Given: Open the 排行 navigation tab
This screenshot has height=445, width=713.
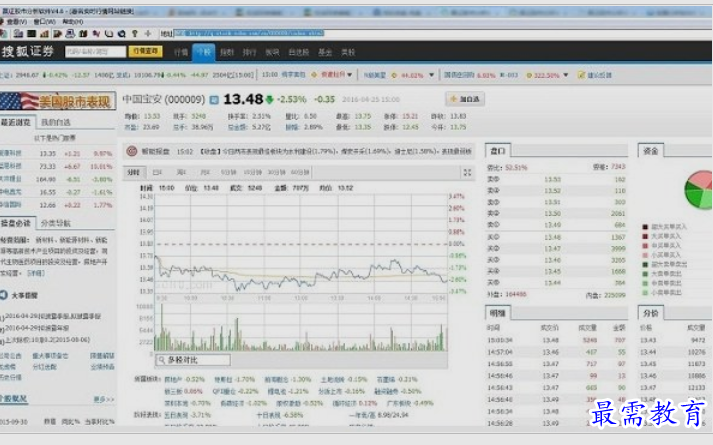Looking at the screenshot, I should pos(249,52).
